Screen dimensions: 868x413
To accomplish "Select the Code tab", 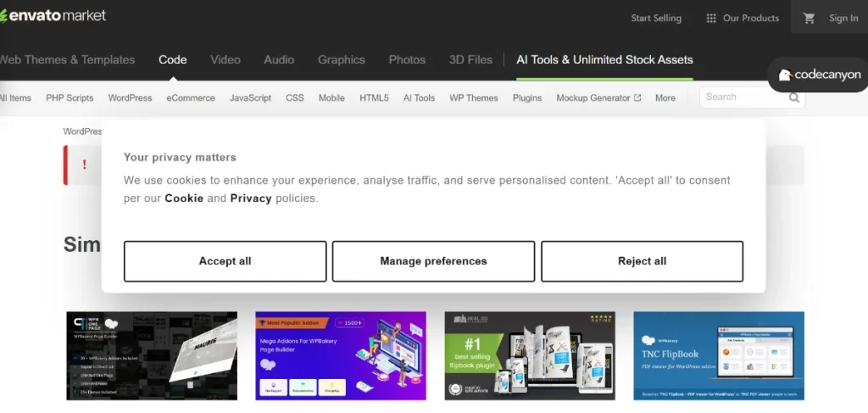I will tap(173, 60).
